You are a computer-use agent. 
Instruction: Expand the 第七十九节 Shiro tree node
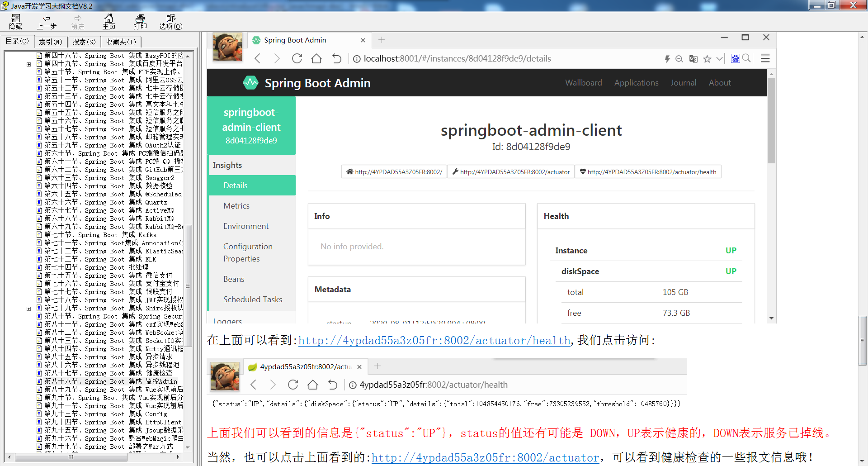point(28,308)
